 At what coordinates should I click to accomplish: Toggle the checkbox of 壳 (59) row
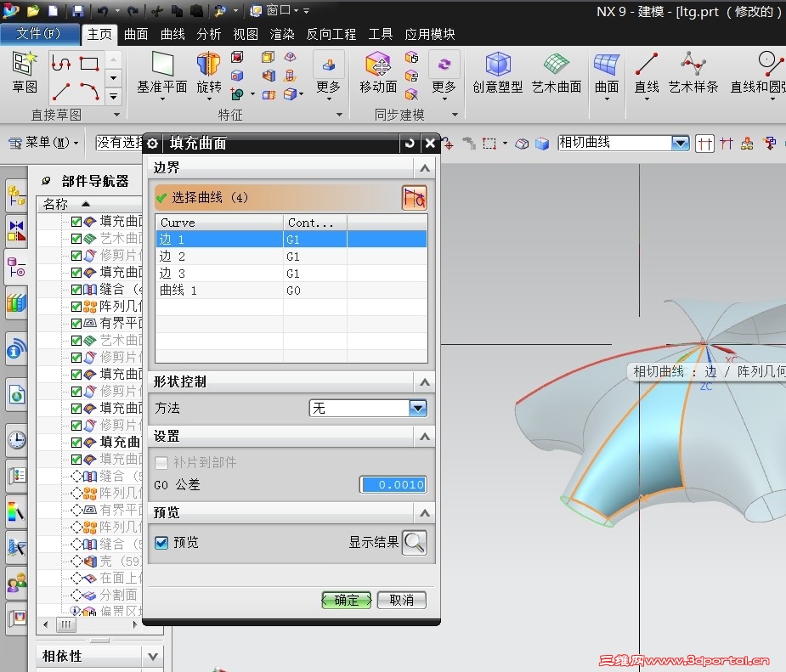tap(76, 562)
